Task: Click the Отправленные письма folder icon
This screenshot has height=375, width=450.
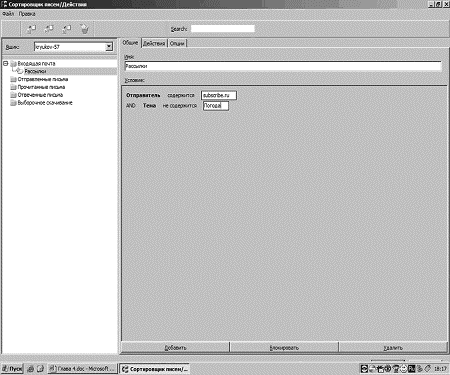Action: pyautogui.click(x=13, y=79)
